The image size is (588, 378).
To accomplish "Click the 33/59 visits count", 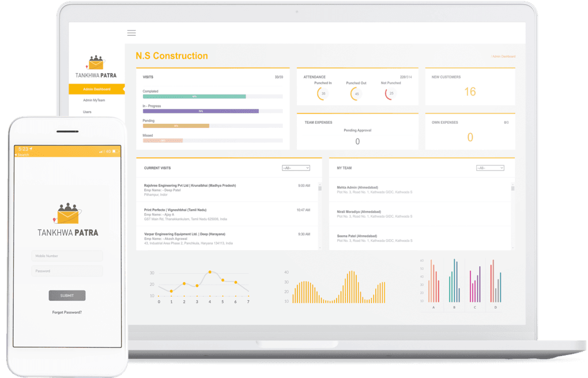I will pos(279,77).
